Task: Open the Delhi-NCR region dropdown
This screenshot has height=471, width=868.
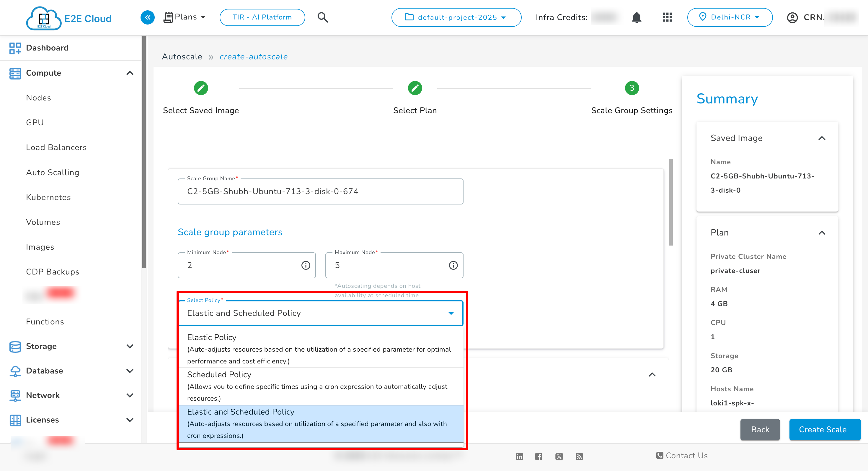Action: tap(730, 17)
